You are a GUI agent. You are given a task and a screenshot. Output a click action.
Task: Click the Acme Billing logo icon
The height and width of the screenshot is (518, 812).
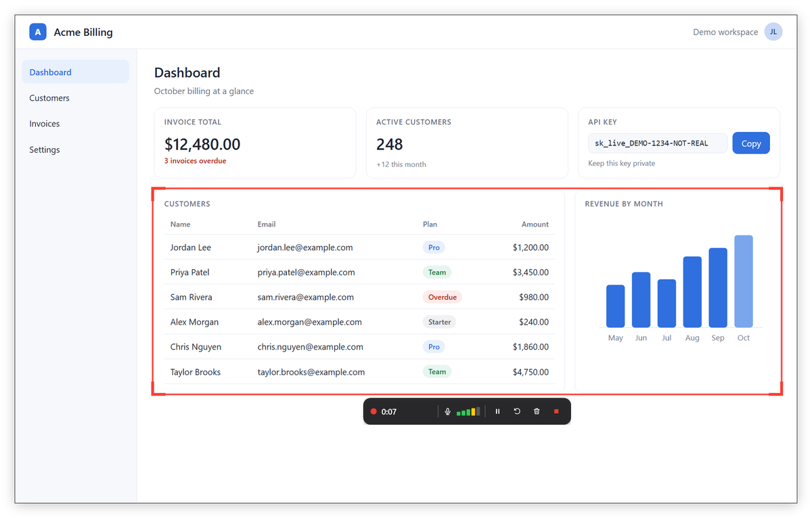pos(38,32)
